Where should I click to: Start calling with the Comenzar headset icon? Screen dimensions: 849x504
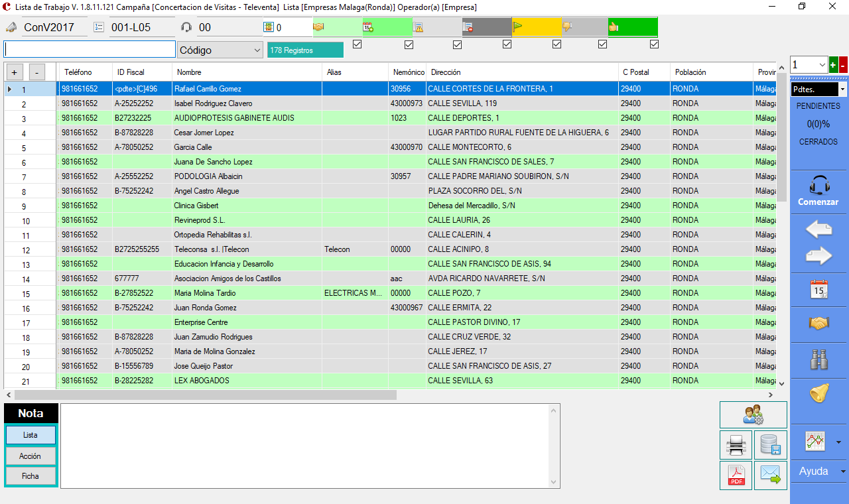tap(819, 191)
